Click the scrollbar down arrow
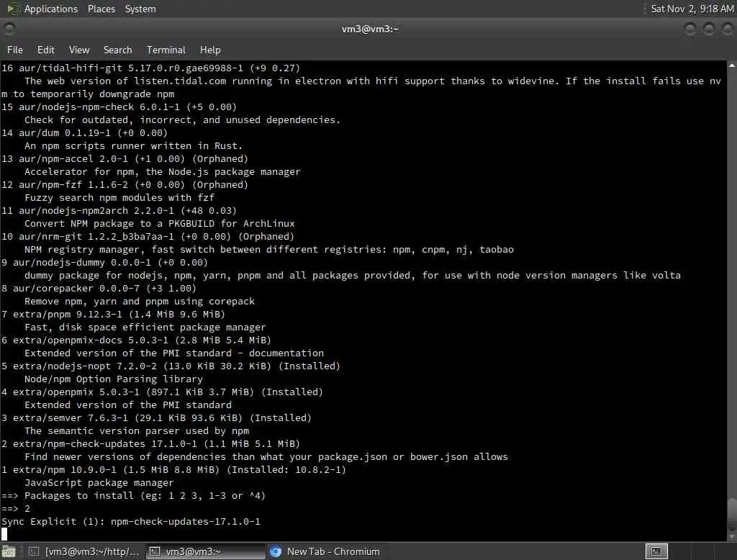737x560 pixels. (732, 536)
